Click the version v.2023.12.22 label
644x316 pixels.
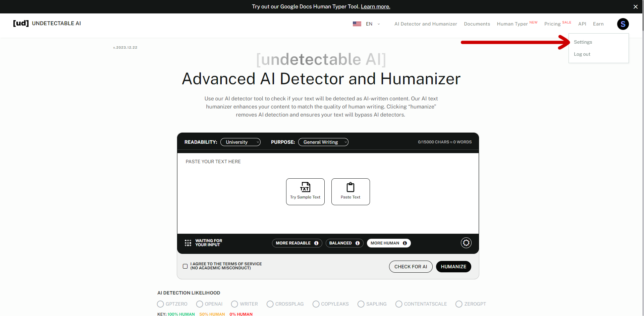click(x=125, y=48)
